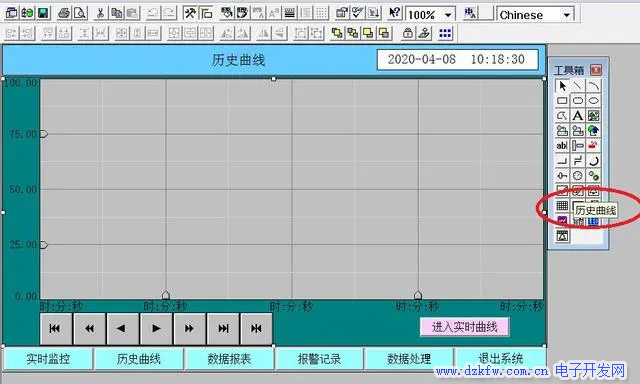
Task: Switch to the 数据报表 tab
Action: coord(229,359)
